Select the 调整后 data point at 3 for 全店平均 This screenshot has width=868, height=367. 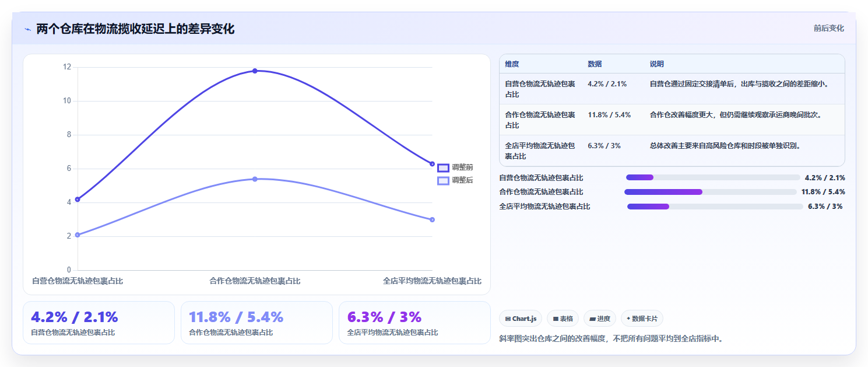pos(432,220)
